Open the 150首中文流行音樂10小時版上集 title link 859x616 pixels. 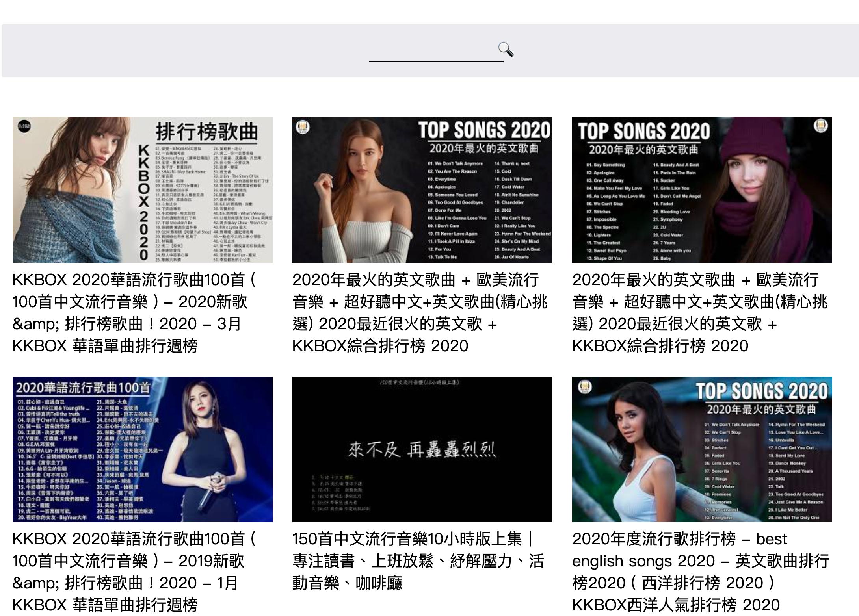pyautogui.click(x=418, y=561)
